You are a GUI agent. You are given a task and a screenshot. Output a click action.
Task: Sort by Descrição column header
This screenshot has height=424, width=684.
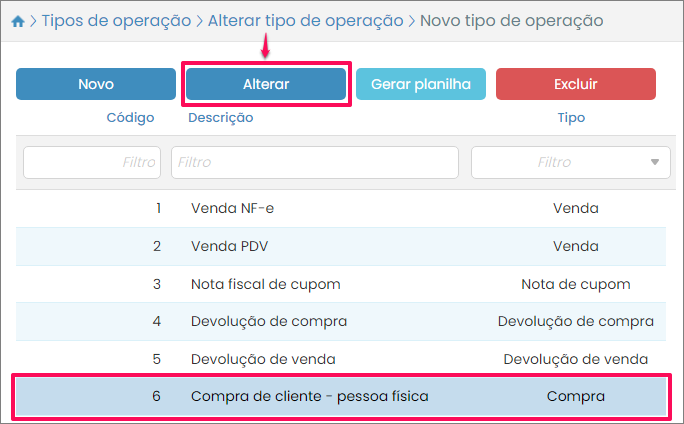coord(220,118)
